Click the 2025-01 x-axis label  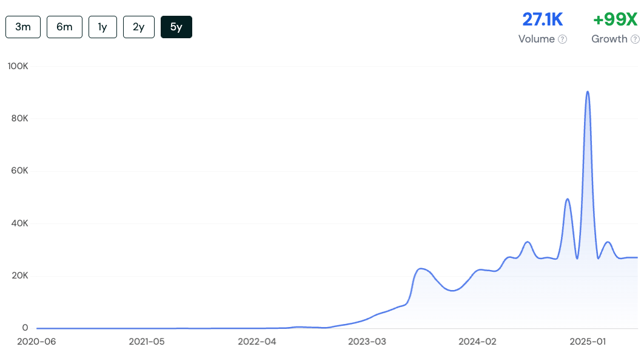click(x=588, y=342)
